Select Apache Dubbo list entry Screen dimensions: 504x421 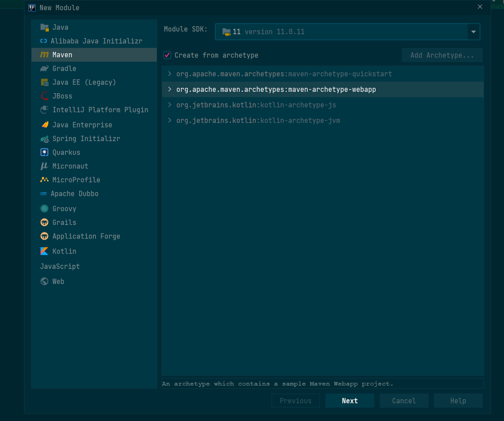[94, 193]
